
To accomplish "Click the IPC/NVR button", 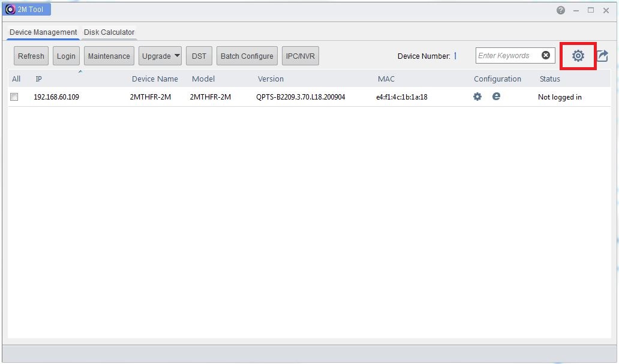I will tap(301, 56).
